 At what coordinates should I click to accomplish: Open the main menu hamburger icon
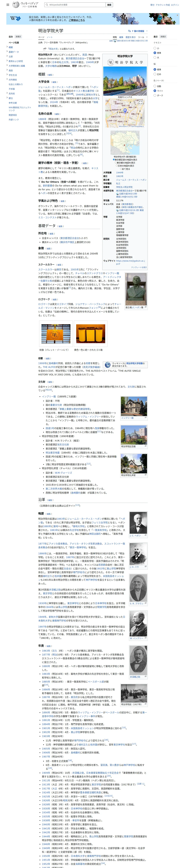click(x=8, y=5)
